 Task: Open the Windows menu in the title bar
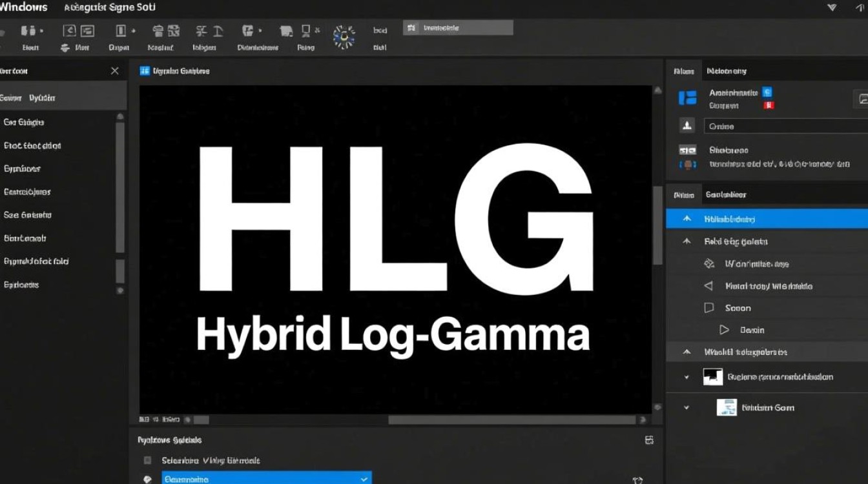coord(24,8)
